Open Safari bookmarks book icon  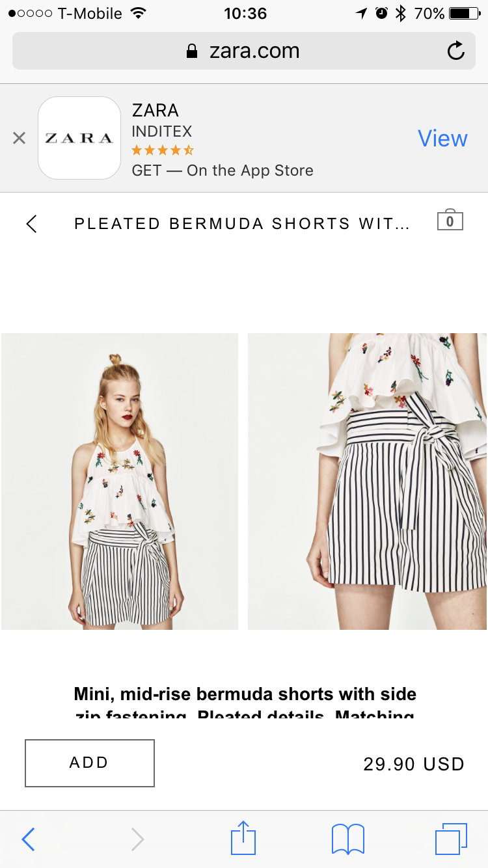click(x=348, y=839)
